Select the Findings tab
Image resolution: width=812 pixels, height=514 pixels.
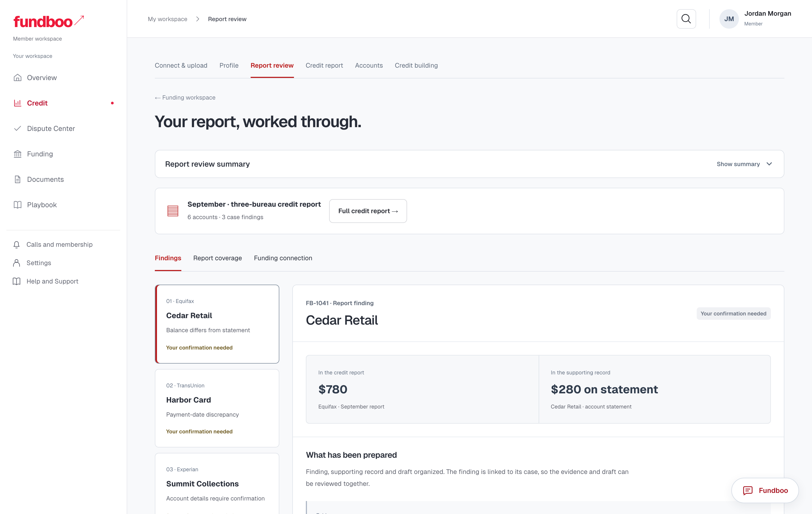(x=168, y=258)
